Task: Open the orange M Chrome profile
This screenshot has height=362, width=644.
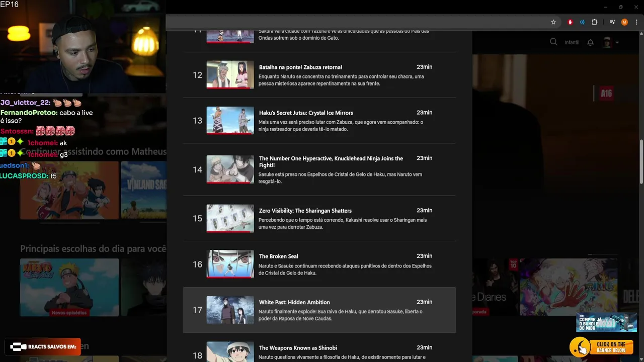Action: (624, 22)
